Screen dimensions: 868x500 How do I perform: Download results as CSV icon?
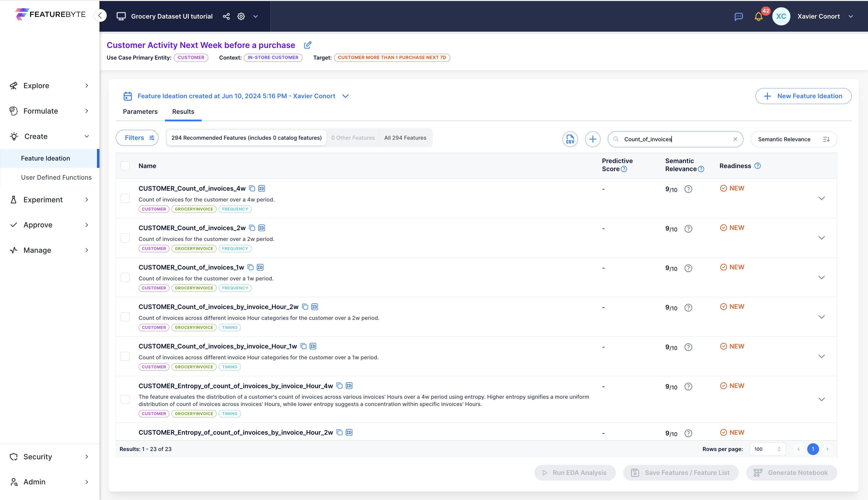point(570,139)
